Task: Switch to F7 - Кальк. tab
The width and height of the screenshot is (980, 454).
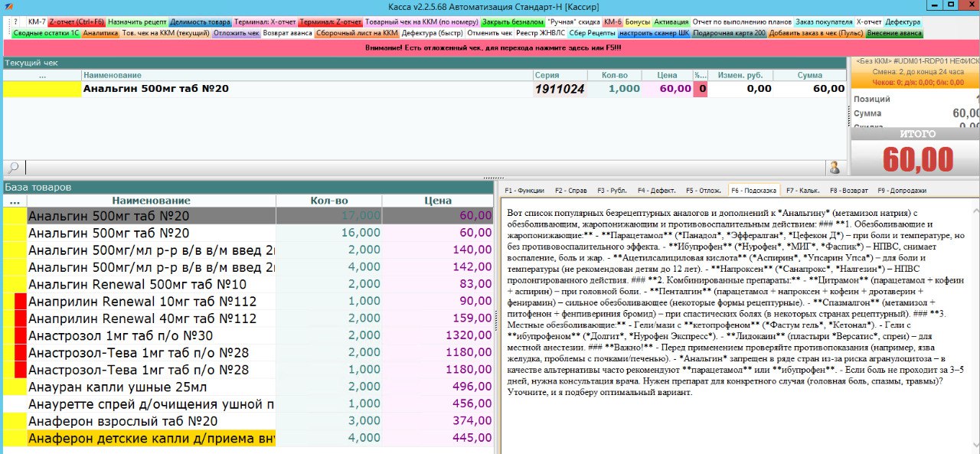Action: pos(803,190)
